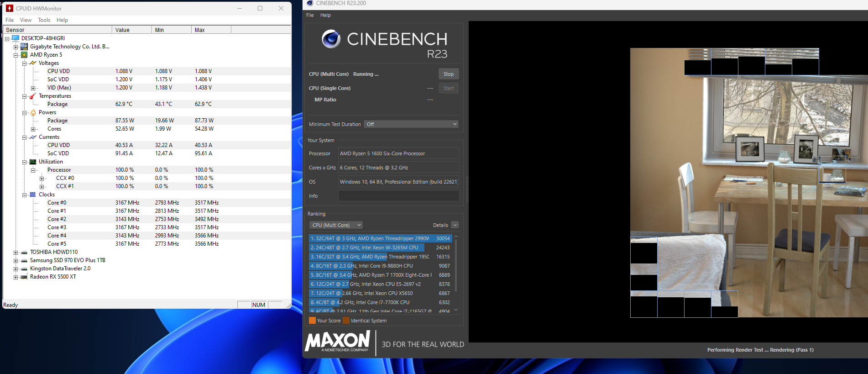Open the Details dropdown arrow in Ranking
This screenshot has width=868, height=374.
[x=455, y=225]
